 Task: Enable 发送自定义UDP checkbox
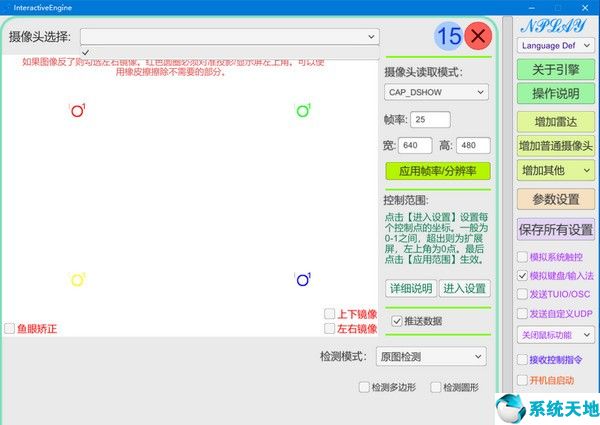coord(522,314)
